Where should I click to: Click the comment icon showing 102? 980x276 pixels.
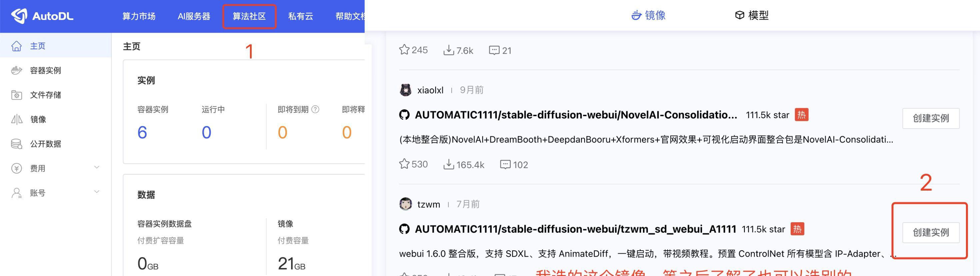pos(505,165)
